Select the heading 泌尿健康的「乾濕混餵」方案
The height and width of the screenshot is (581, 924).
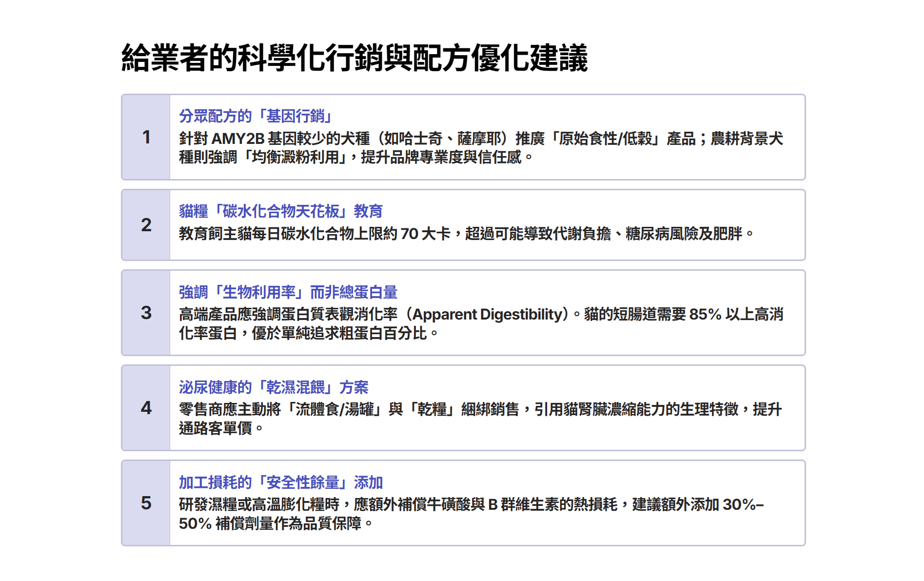273,387
